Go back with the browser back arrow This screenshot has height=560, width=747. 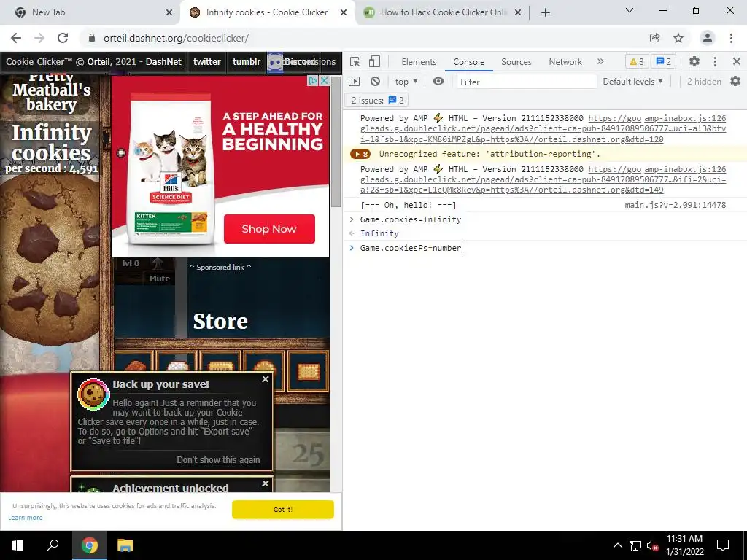pos(16,38)
